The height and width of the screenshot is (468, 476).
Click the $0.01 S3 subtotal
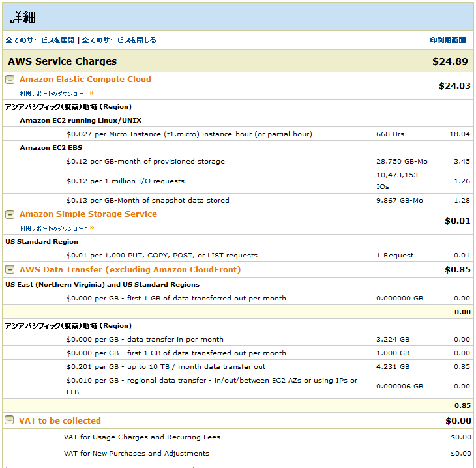click(x=458, y=221)
